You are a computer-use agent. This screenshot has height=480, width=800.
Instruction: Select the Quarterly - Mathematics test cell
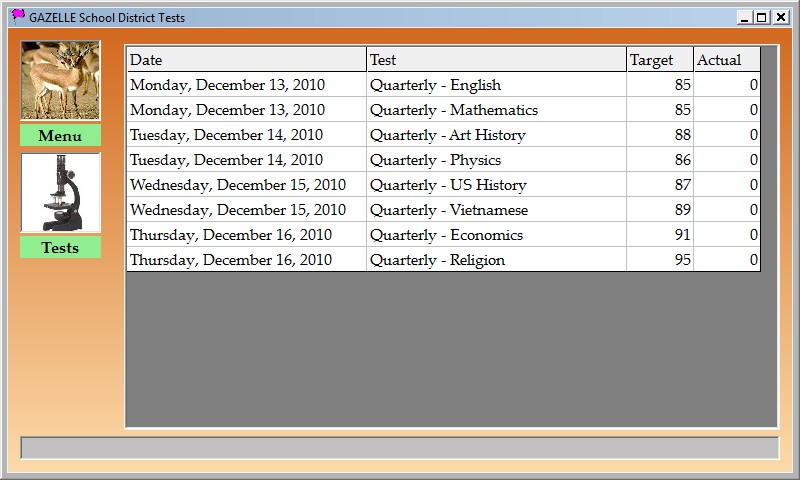pyautogui.click(x=496, y=110)
